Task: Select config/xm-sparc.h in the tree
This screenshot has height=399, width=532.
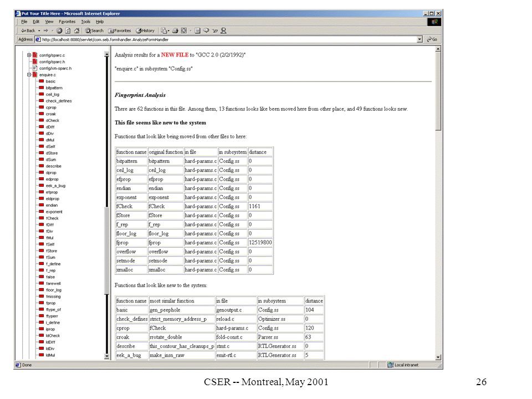Action: click(55, 68)
